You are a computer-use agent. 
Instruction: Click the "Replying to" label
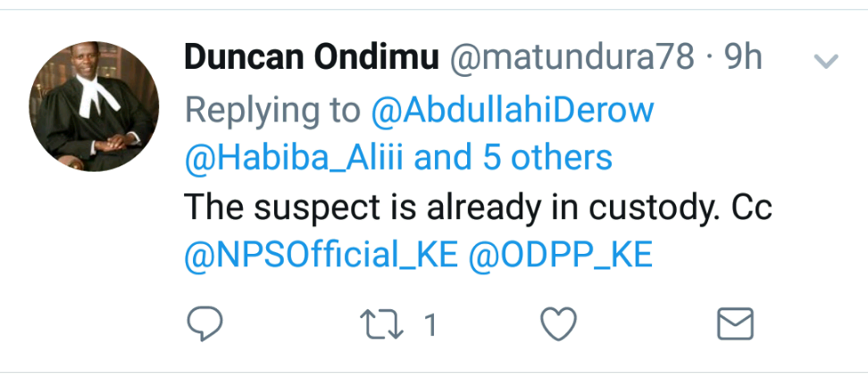[x=273, y=110]
